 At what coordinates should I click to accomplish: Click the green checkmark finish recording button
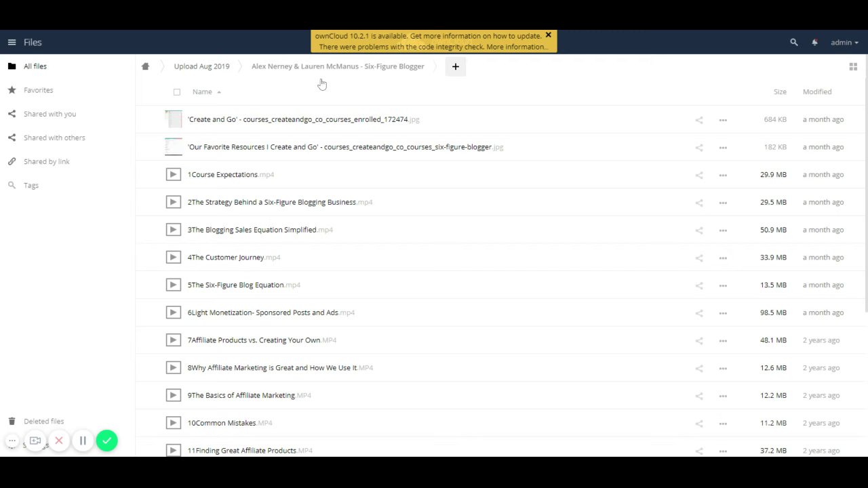pos(106,441)
